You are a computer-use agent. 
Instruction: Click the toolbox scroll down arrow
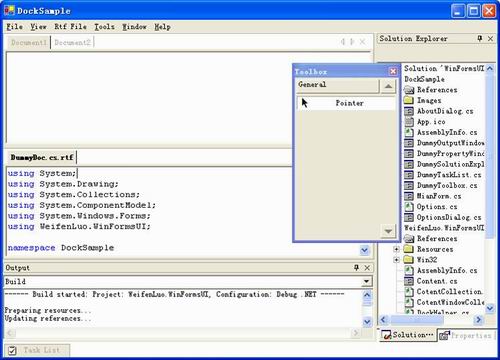tap(388, 231)
